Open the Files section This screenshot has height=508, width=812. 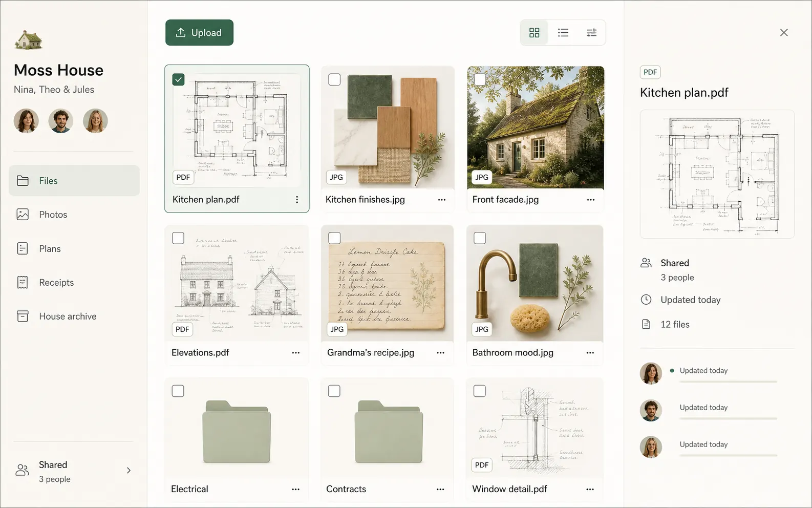click(74, 181)
